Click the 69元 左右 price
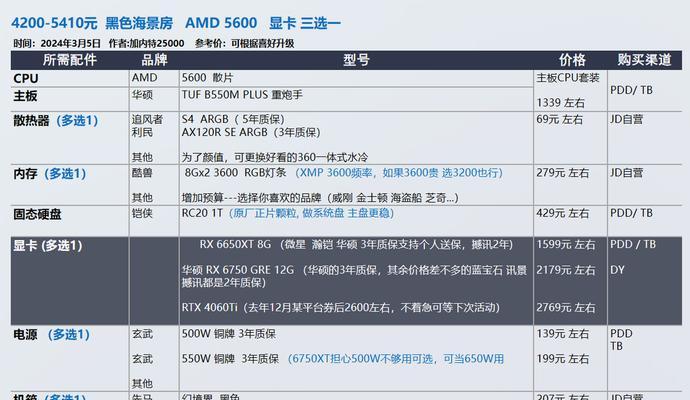The width and height of the screenshot is (690, 400). click(559, 120)
